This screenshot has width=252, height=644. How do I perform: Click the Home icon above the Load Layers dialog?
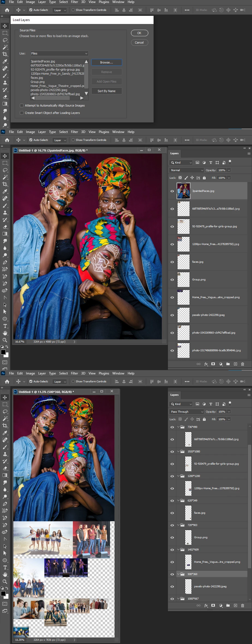point(7,10)
